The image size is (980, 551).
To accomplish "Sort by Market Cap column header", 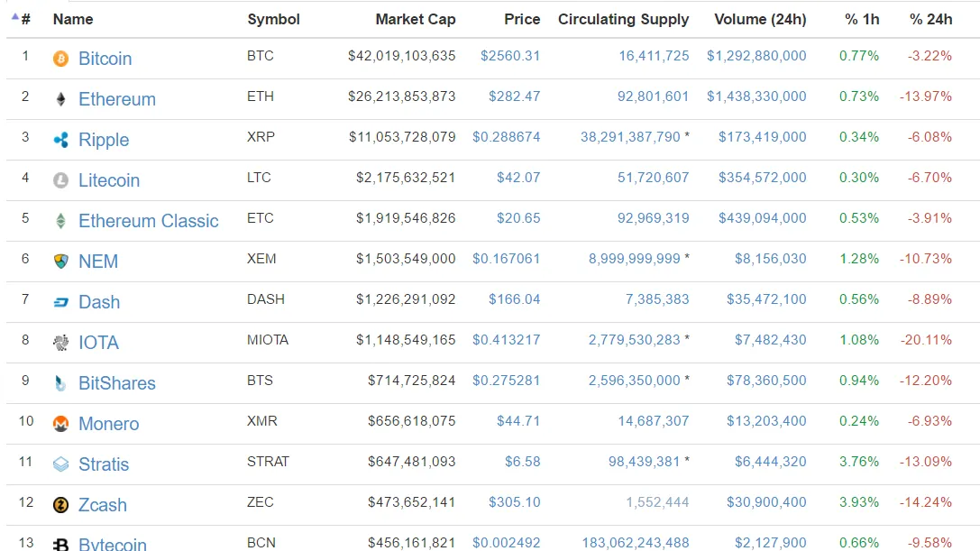I will [415, 19].
